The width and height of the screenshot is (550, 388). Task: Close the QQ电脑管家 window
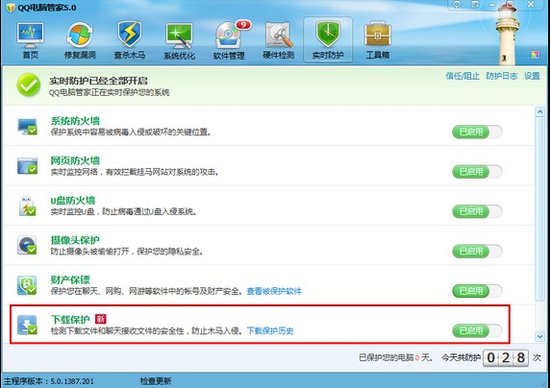531,4
